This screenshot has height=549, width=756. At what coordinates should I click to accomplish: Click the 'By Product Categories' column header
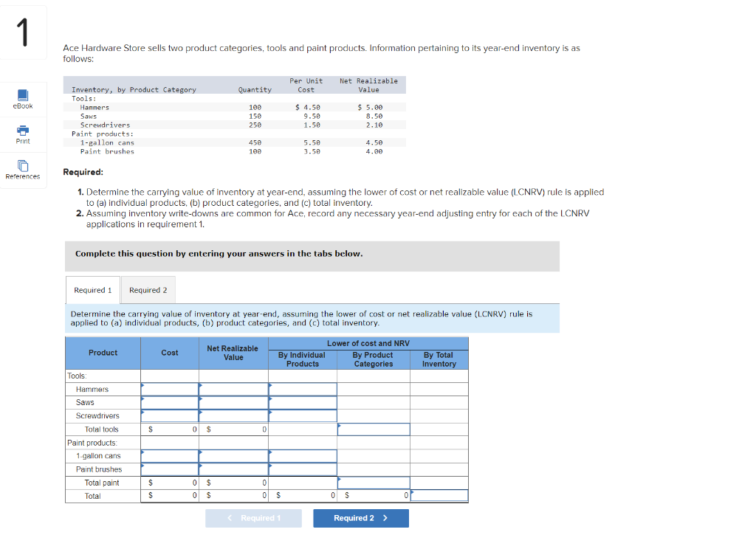click(x=373, y=359)
